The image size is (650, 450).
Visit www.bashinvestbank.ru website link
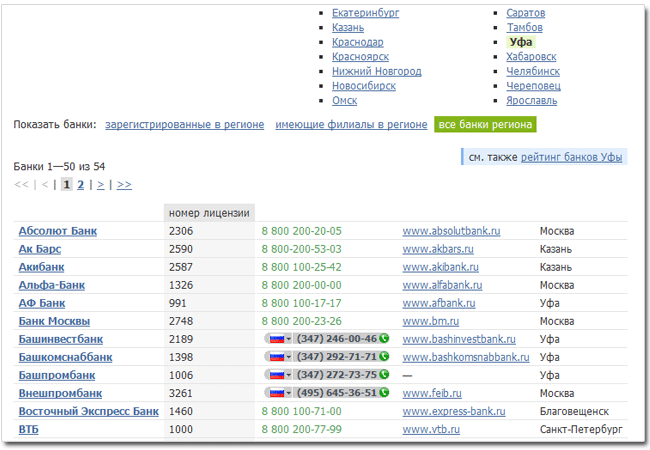pos(459,339)
